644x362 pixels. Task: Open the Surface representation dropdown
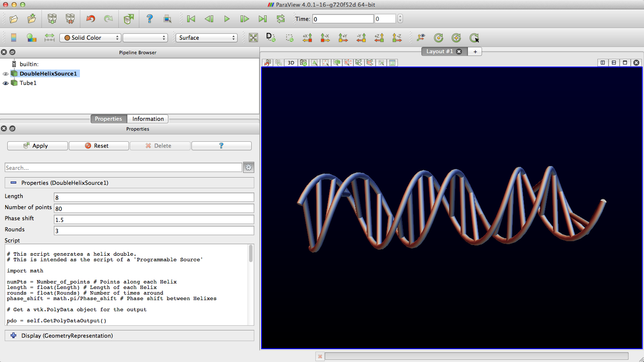click(206, 38)
